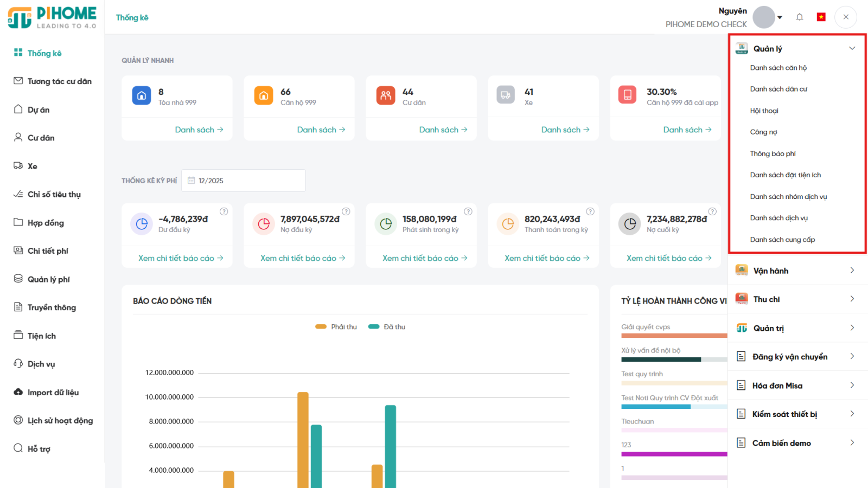Toggle the Đã thu legend series
The height and width of the screenshot is (488, 868).
point(387,327)
